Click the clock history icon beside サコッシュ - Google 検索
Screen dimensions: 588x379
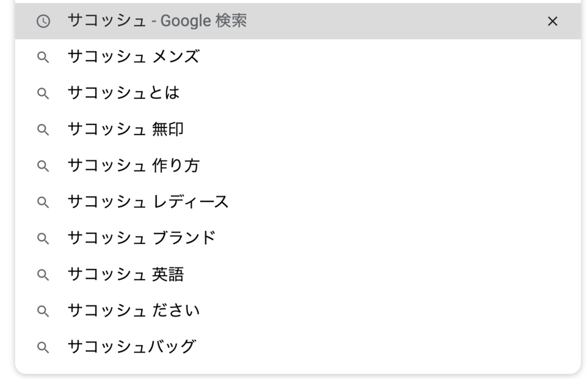pyautogui.click(x=43, y=21)
